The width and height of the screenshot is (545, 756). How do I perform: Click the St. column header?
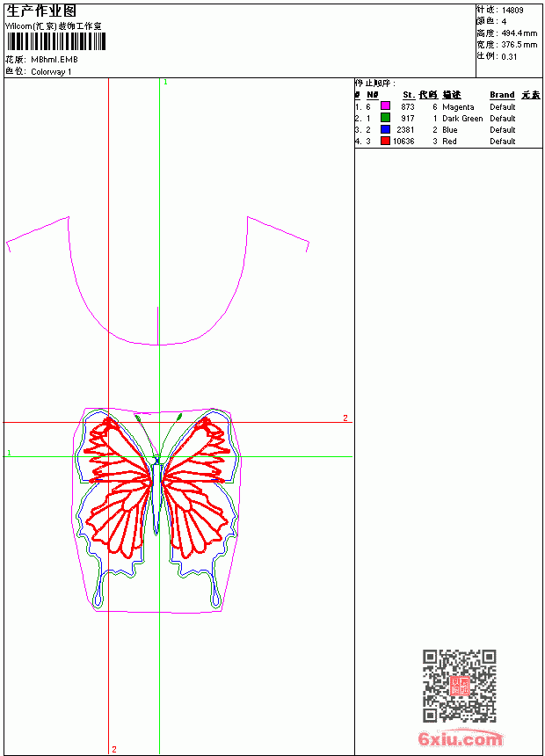pyautogui.click(x=409, y=95)
